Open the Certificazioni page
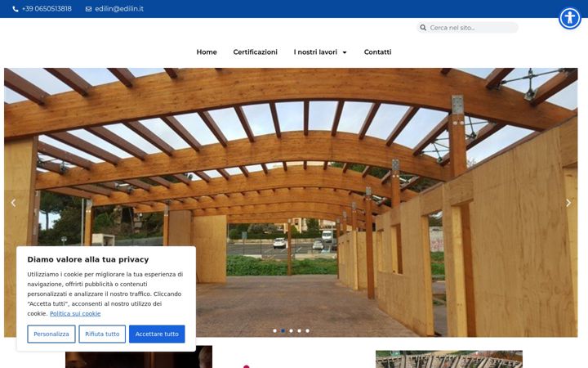This screenshot has width=588, height=368. pos(255,52)
